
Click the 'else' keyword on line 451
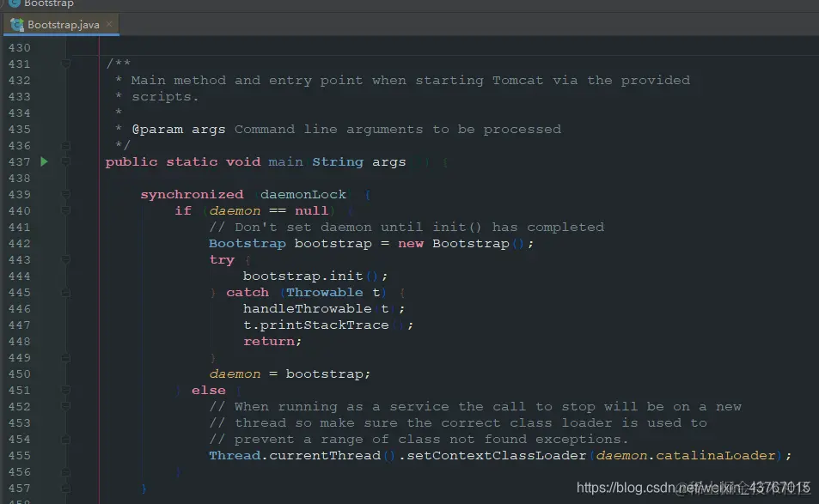pyautogui.click(x=209, y=391)
